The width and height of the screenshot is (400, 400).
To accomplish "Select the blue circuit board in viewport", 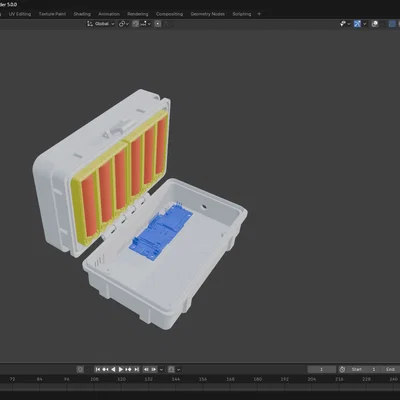I will pos(162,232).
